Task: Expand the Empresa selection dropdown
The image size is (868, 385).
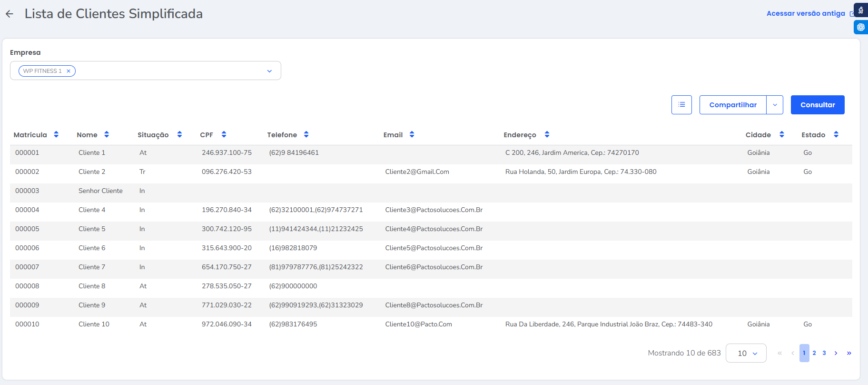Action: 269,71
